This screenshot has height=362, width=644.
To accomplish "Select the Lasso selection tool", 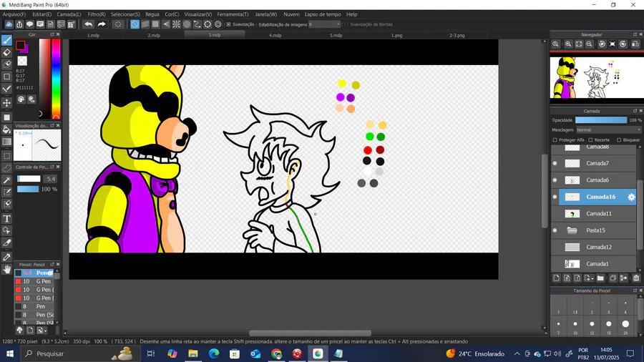I will pyautogui.click(x=6, y=168).
